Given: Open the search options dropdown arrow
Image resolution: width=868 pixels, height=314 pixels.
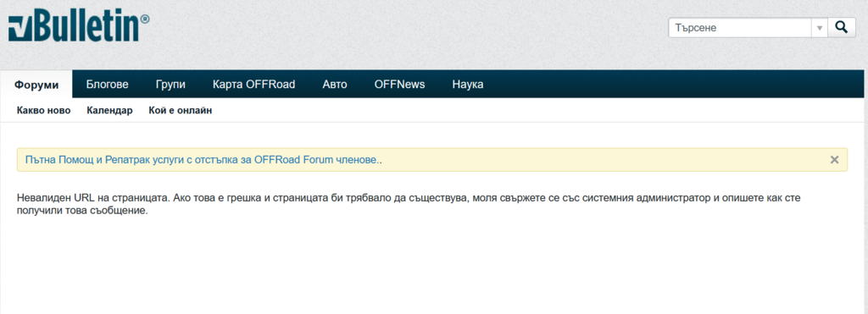Looking at the screenshot, I should pos(820,28).
